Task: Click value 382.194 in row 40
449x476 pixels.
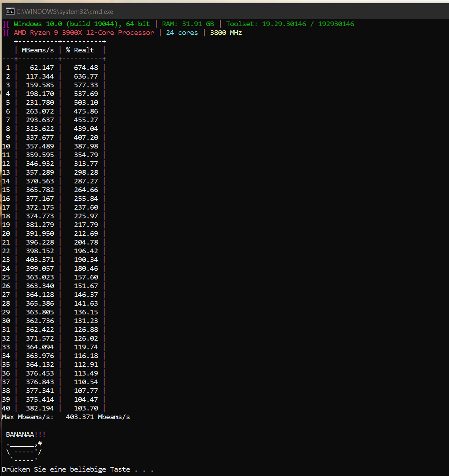Action: pos(40,408)
